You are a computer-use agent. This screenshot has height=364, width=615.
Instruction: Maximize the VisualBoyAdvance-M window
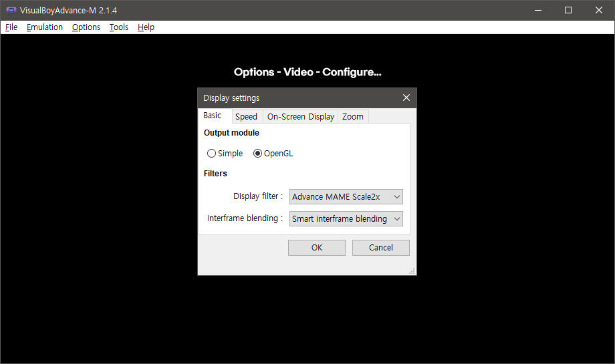click(x=568, y=10)
